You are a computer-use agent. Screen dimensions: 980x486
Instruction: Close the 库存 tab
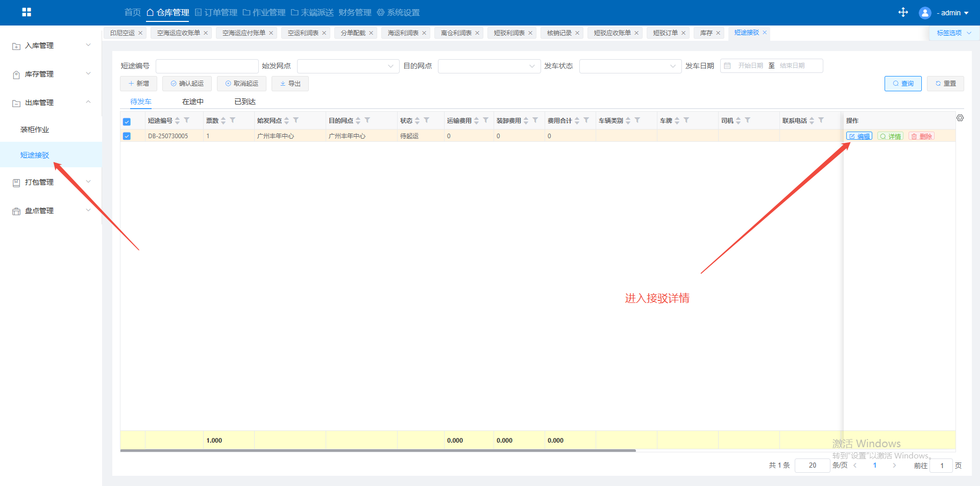click(x=718, y=33)
